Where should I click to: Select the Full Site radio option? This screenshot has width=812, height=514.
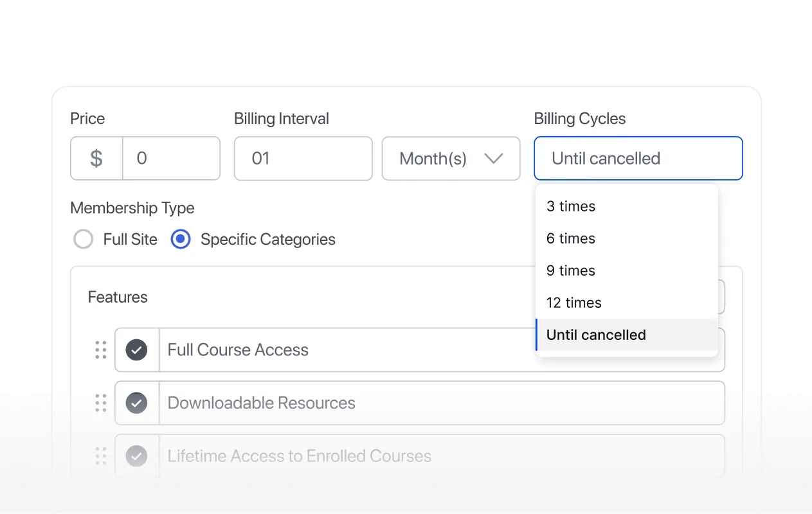(84, 240)
